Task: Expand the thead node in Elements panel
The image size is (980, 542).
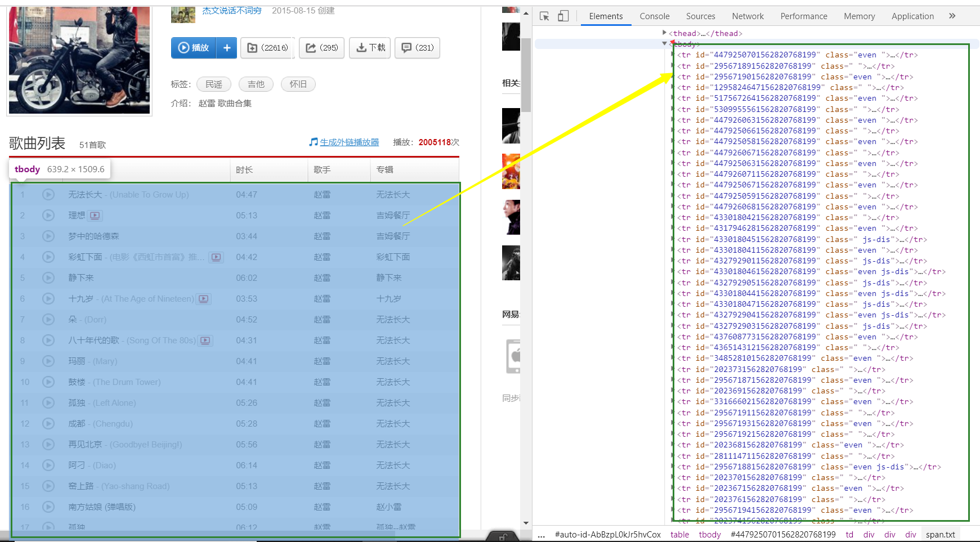Action: 665,33
